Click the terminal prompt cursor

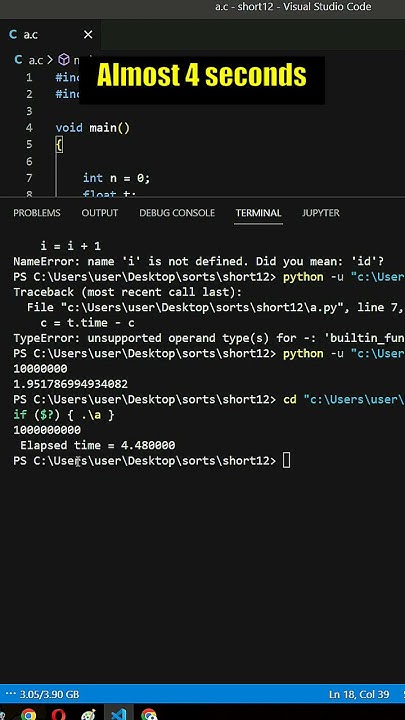pos(286,460)
